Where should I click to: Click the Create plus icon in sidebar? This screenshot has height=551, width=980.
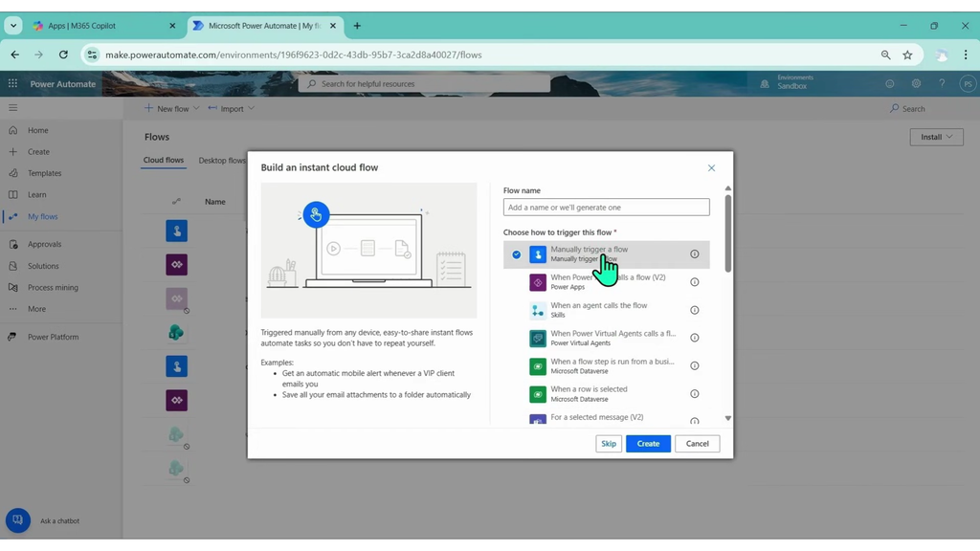(13, 152)
